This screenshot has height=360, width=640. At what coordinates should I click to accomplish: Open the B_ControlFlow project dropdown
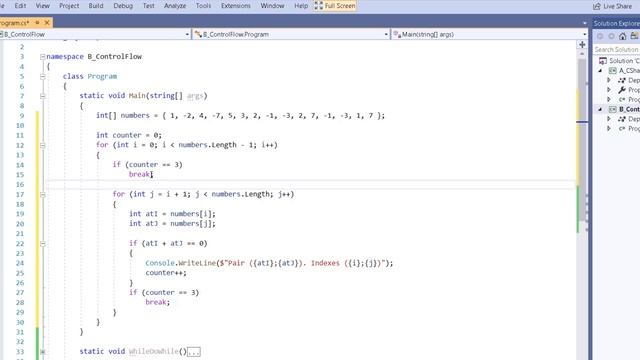click(95, 34)
